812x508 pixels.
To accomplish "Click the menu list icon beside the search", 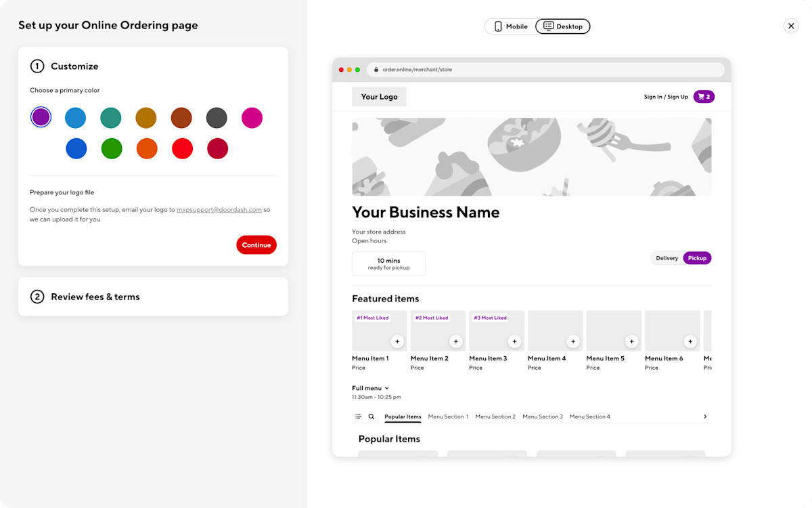I will click(x=358, y=416).
